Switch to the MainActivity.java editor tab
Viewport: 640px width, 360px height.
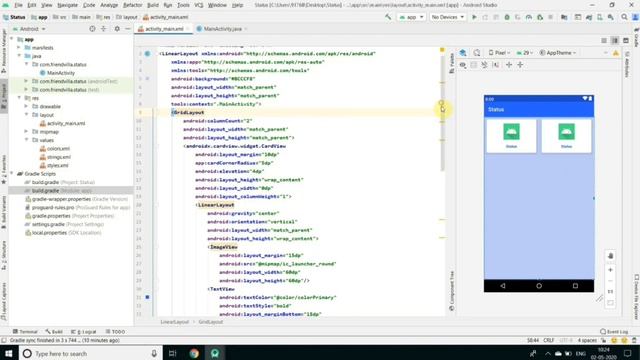pos(222,29)
